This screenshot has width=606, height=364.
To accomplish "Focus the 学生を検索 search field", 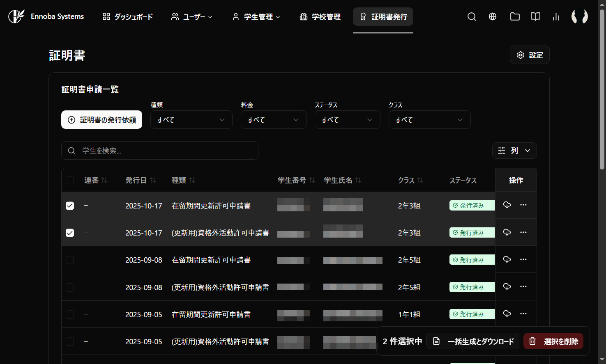I will (x=160, y=151).
